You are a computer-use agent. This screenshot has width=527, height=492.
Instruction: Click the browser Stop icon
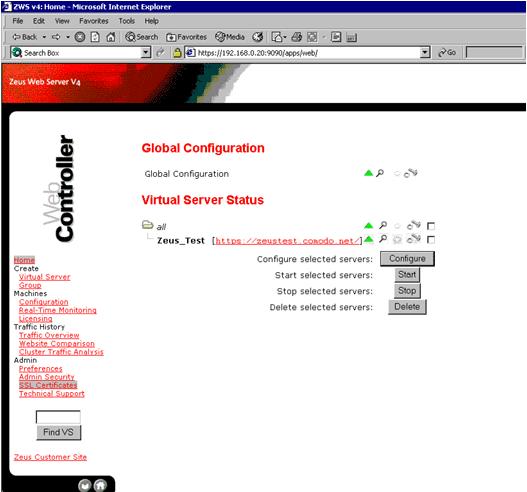pos(80,37)
